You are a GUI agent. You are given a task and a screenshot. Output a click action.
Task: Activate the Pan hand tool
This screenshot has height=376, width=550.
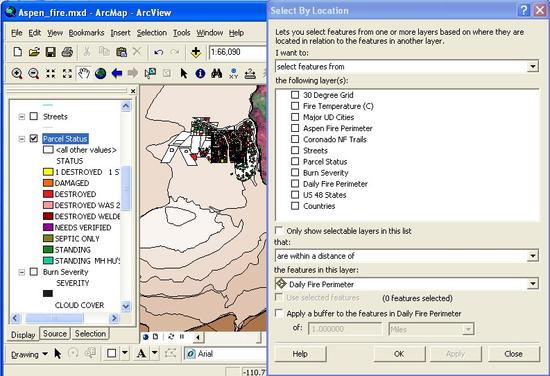(x=84, y=73)
